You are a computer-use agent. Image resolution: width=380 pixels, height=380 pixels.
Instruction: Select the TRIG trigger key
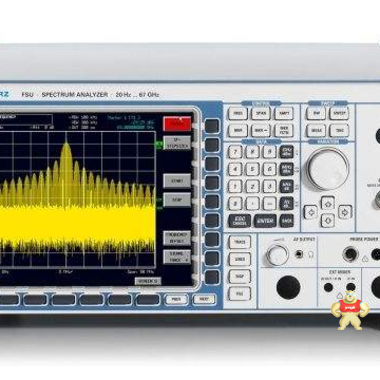pyautogui.click(x=339, y=131)
